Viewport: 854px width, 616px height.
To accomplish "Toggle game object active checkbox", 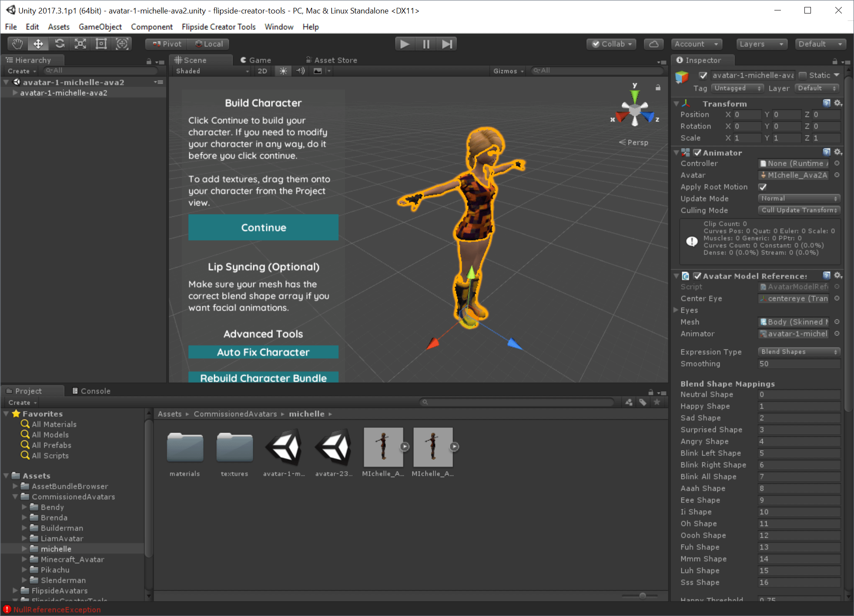I will [x=703, y=75].
